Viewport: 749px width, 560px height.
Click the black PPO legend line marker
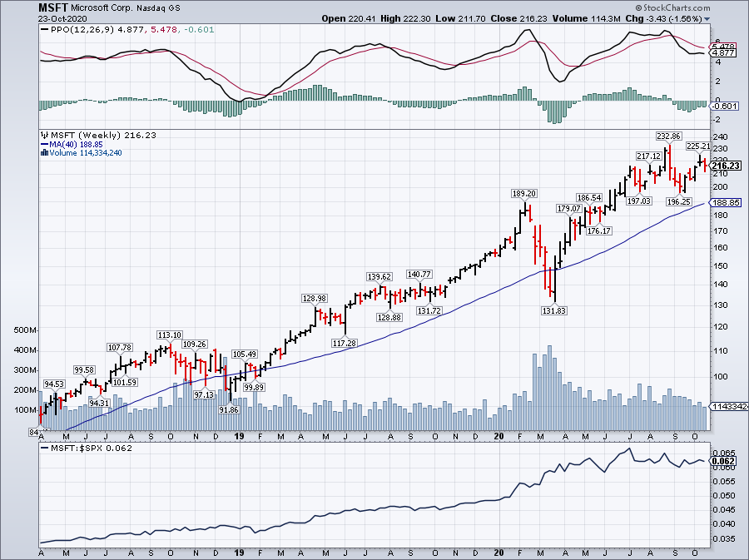point(44,30)
